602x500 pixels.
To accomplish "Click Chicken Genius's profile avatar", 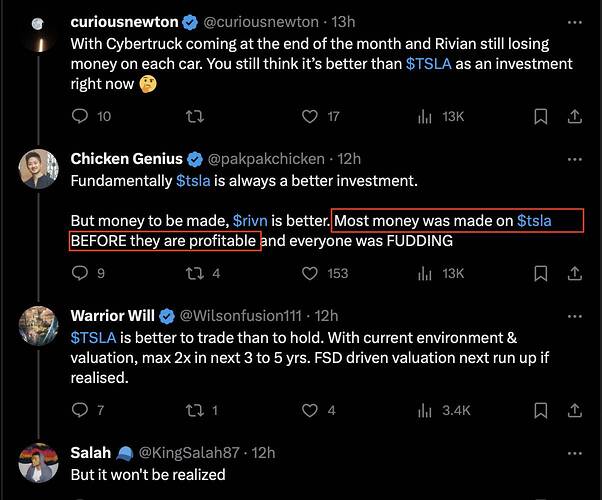I will tap(38, 167).
